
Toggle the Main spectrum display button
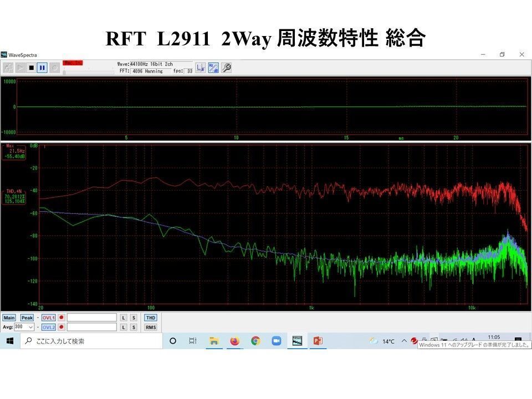[9, 318]
